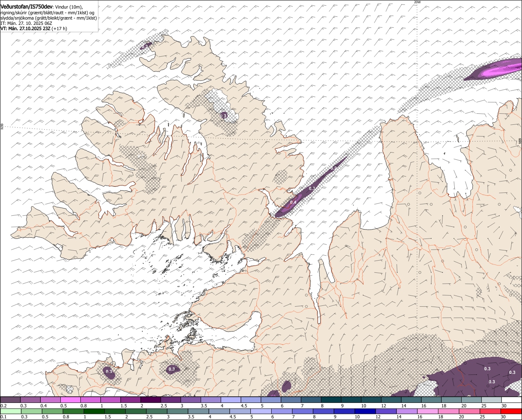Choose the upper legend swatch labeled 12

pos(391,400)
